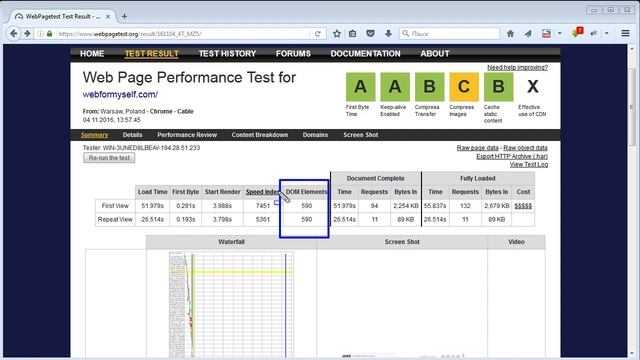Click the page vertical scrollbar
640x360 pixels.
(x=632, y=107)
